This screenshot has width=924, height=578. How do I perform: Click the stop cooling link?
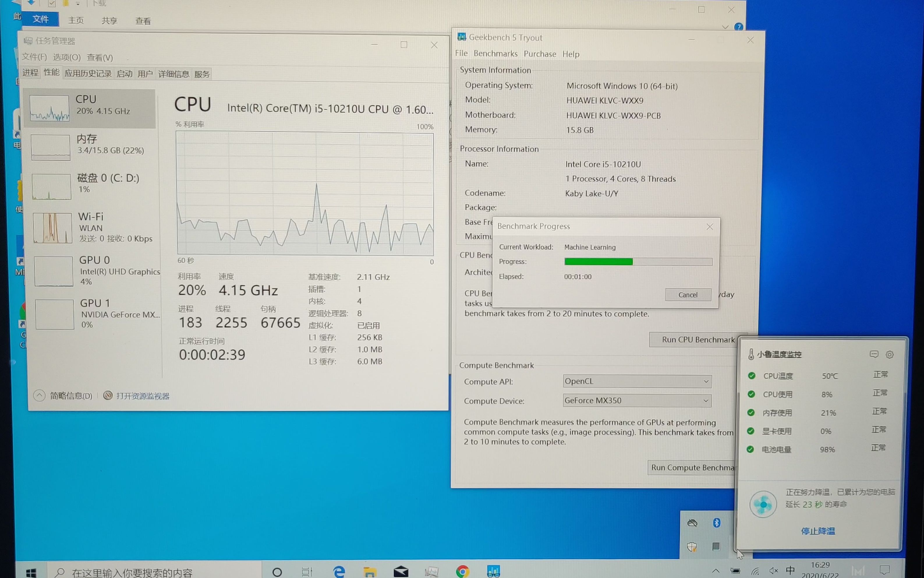[818, 531]
